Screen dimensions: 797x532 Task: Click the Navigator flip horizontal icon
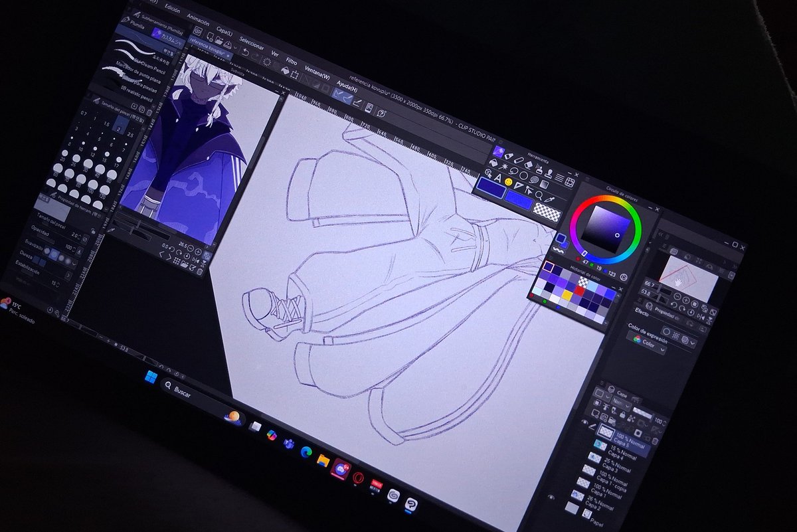(701, 317)
